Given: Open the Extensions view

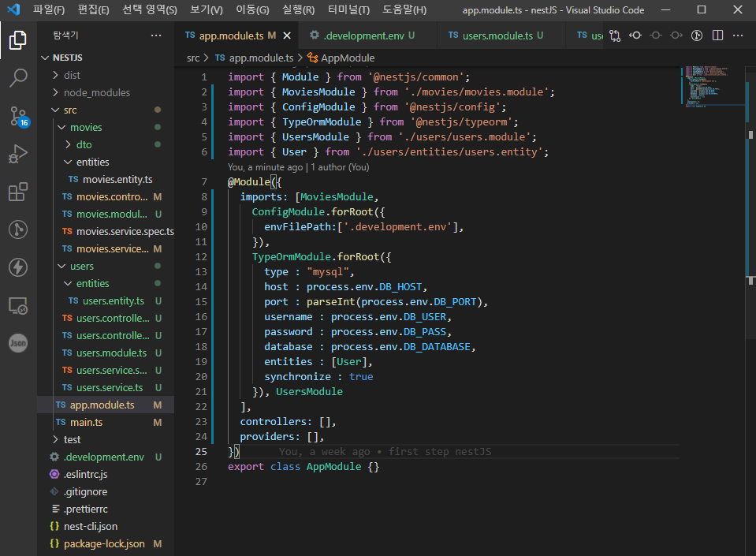Looking at the screenshot, I should click(x=18, y=192).
